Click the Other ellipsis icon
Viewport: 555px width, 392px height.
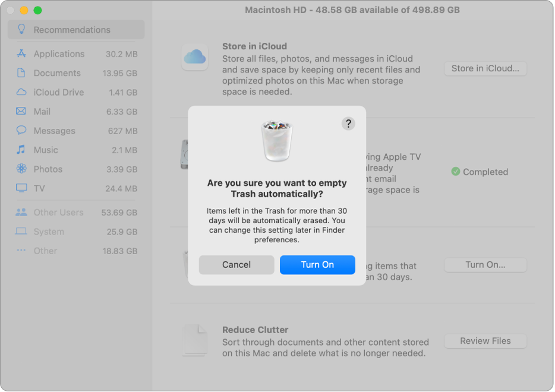tap(21, 251)
